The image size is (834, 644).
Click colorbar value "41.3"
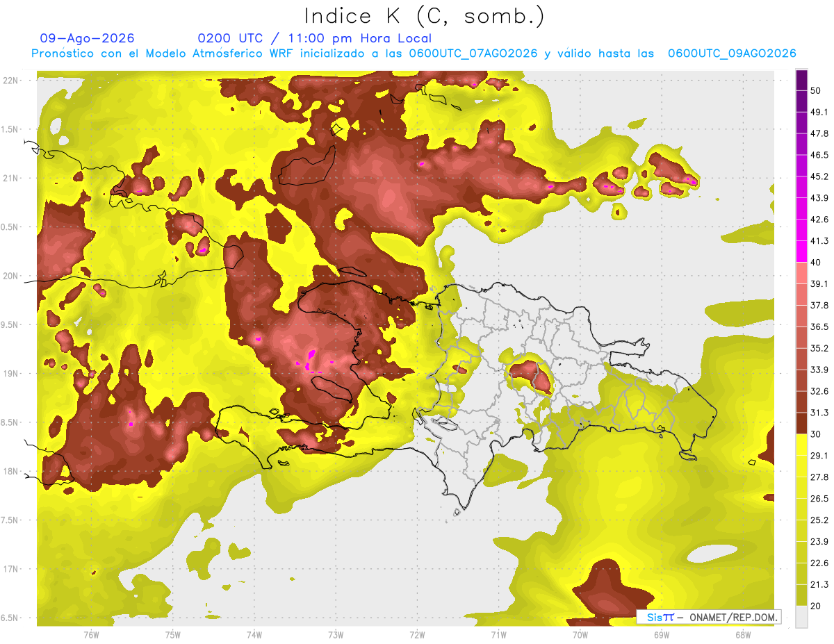(819, 241)
